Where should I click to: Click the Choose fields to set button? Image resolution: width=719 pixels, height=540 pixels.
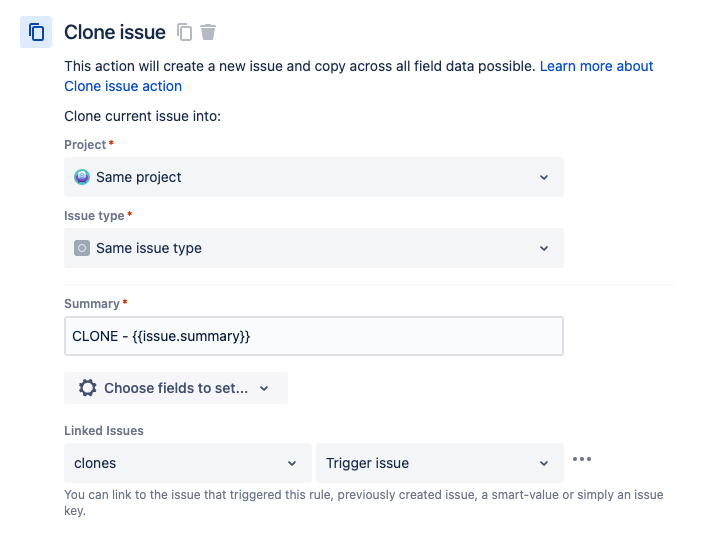(176, 388)
